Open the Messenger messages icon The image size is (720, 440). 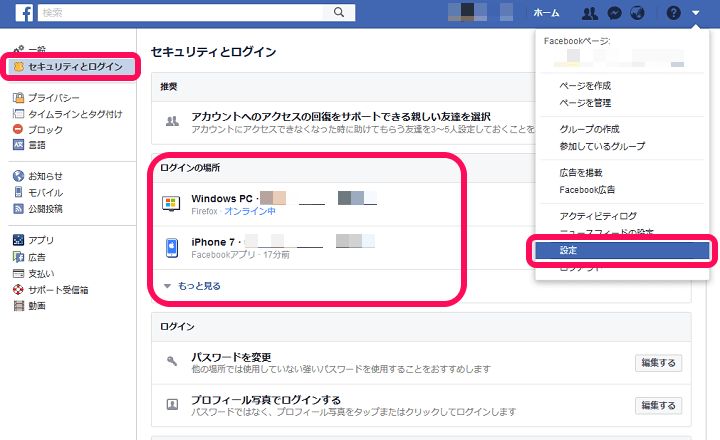tap(614, 13)
